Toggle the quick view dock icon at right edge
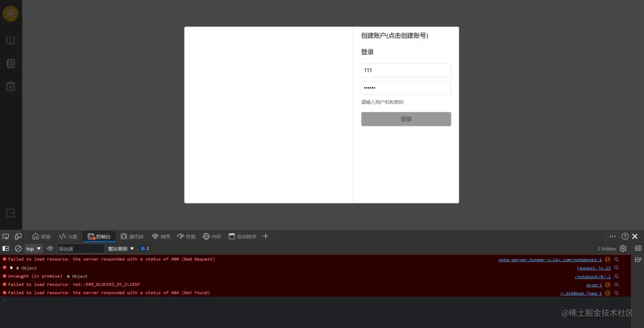Image resolution: width=644 pixels, height=328 pixels. 638,249
